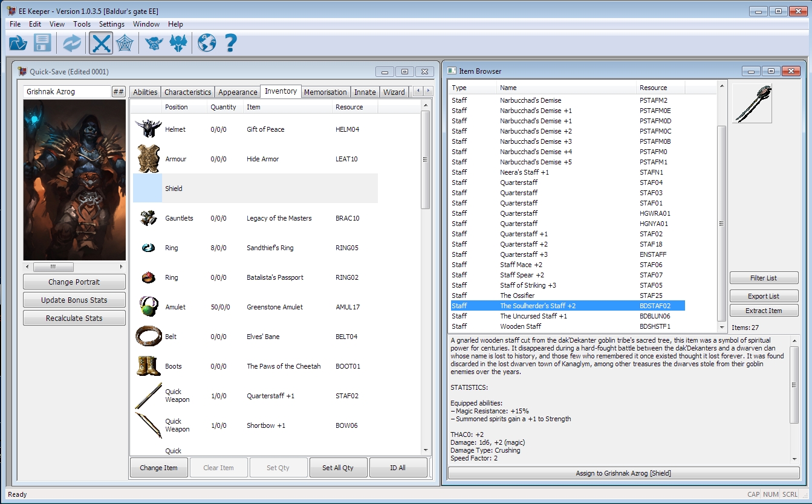Select the Wooden Staff row

(x=566, y=326)
